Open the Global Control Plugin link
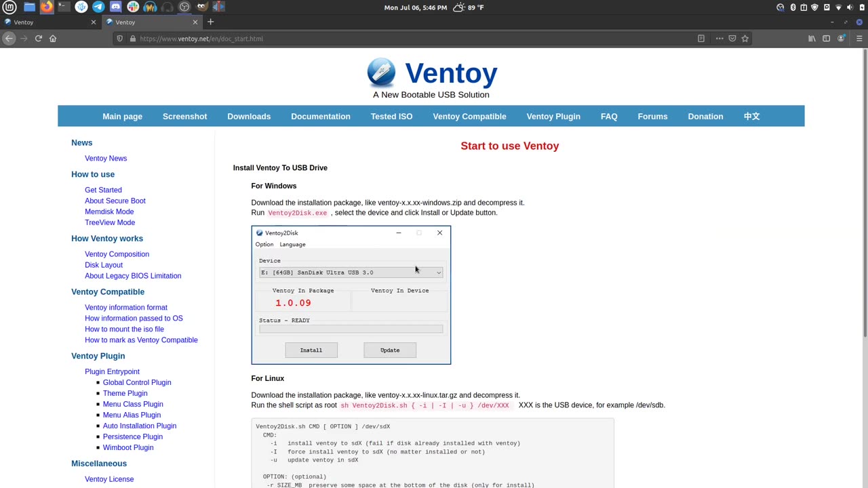This screenshot has width=868, height=488. click(137, 383)
